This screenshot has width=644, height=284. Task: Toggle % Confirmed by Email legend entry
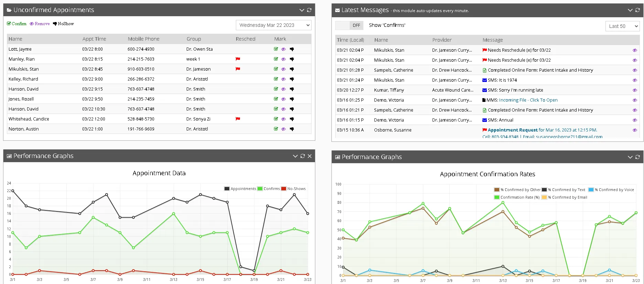(x=564, y=198)
